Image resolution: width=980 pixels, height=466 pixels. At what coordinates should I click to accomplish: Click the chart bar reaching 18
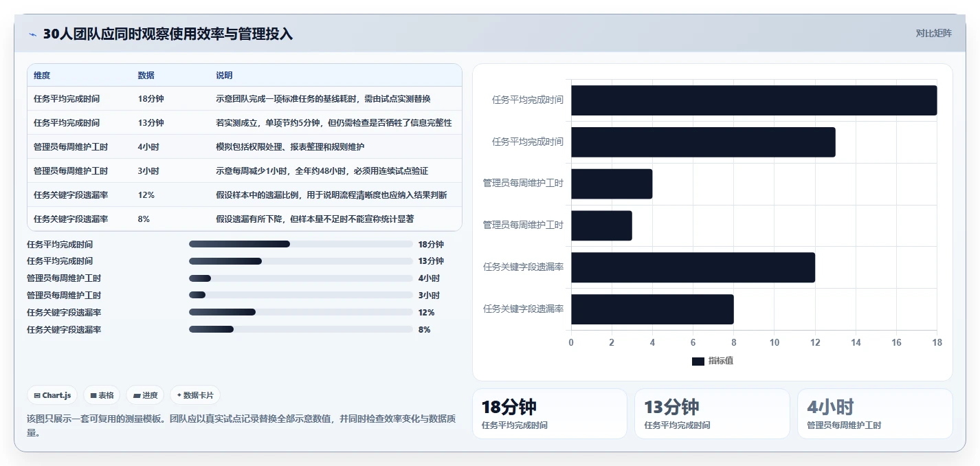pos(754,100)
